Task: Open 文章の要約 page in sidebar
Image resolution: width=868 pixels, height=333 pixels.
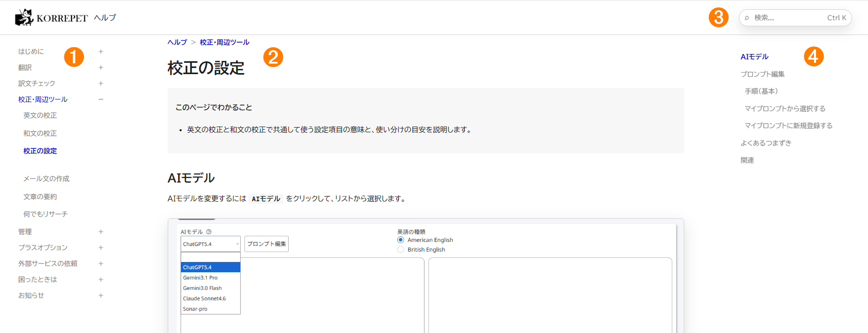Action: tap(40, 197)
